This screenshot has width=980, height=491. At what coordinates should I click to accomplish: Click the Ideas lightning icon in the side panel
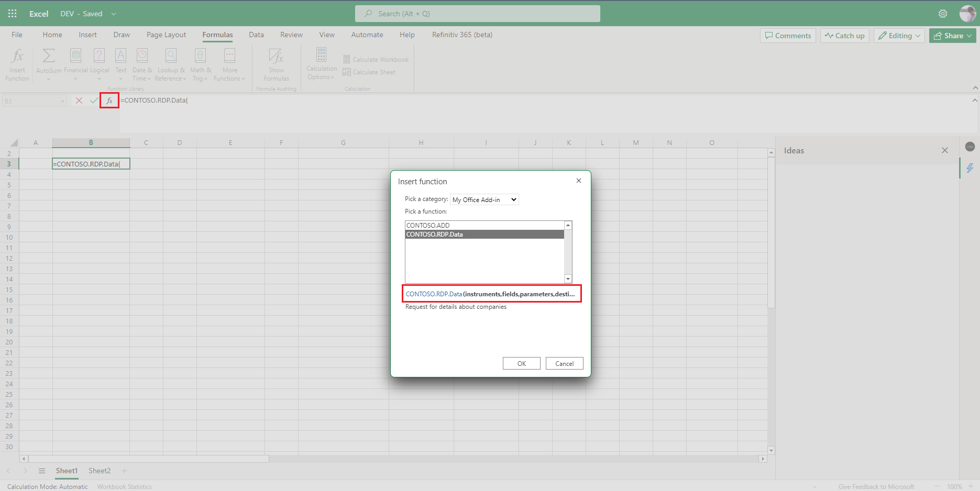click(x=971, y=168)
